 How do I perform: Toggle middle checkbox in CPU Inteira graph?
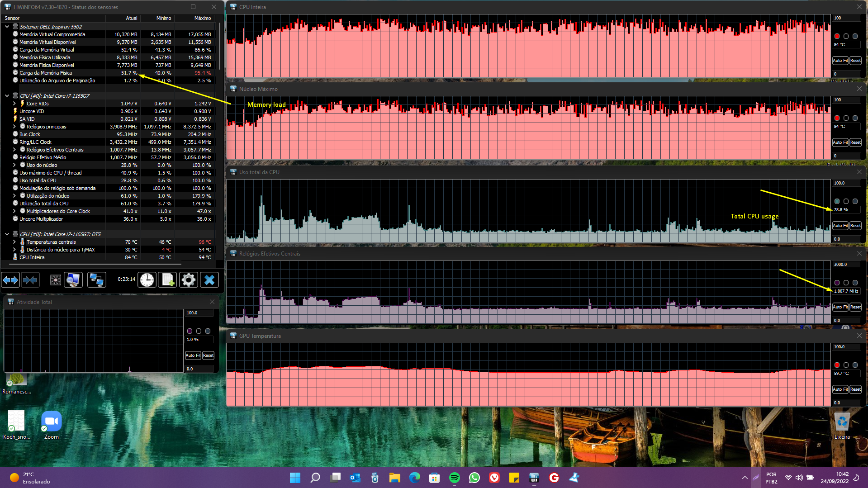[846, 36]
